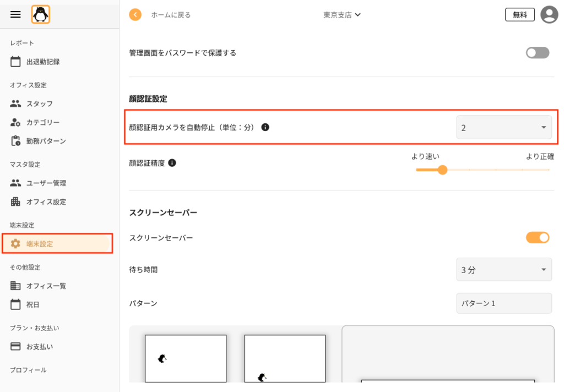The image size is (564, 392).
Task: Click the お支払い credit card icon
Action: point(15,346)
